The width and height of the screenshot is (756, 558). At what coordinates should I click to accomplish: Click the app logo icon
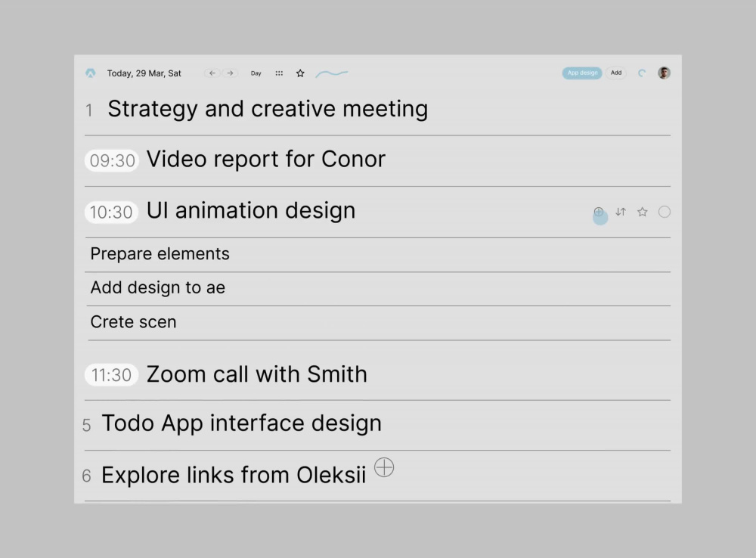tap(91, 73)
